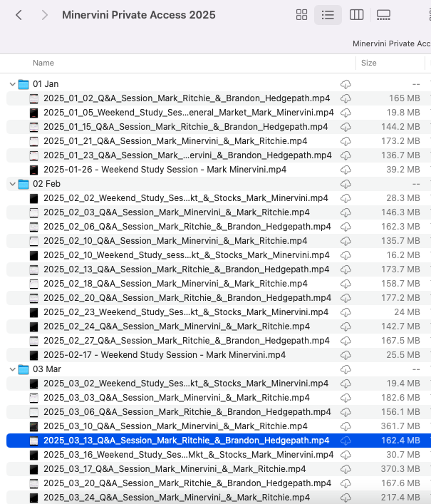Download 2025-01-26 Weekend Study Session from cloud

point(346,170)
